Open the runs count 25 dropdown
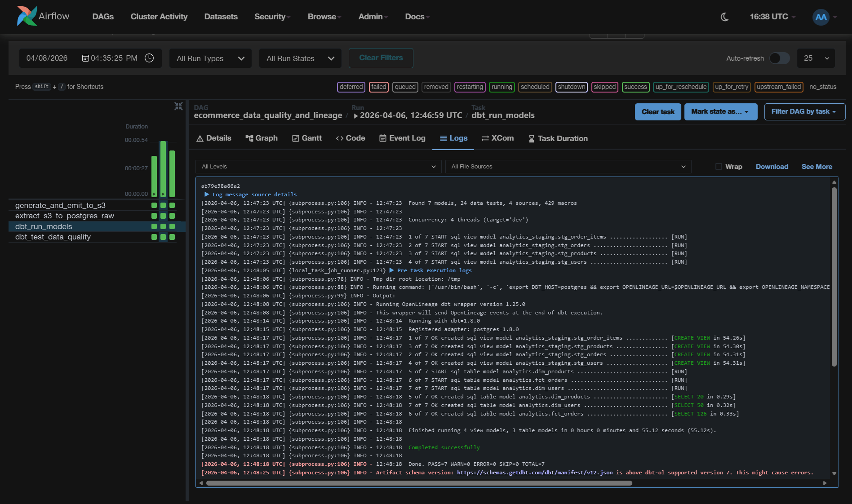This screenshot has width=852, height=504. point(816,58)
